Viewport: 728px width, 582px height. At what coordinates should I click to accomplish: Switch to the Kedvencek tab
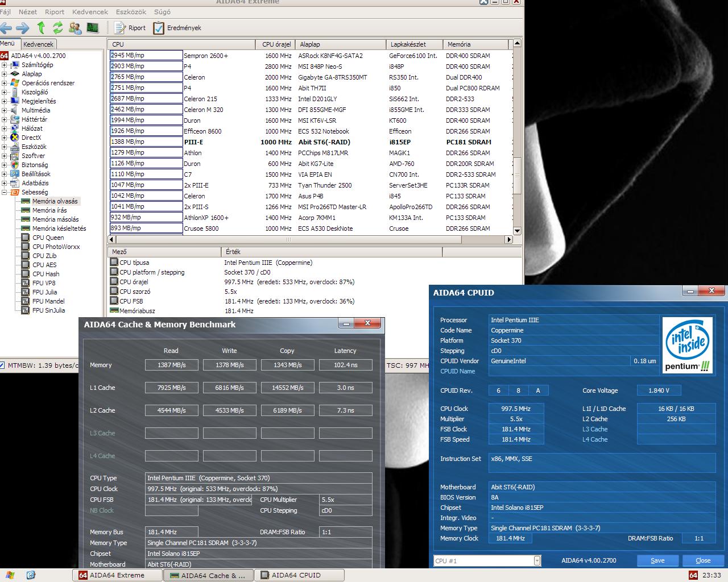tap(38, 44)
